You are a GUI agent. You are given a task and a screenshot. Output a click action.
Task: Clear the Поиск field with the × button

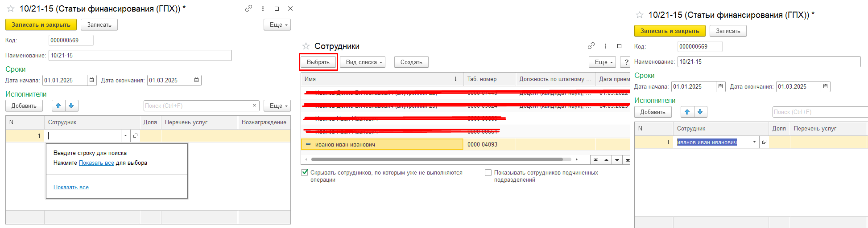coord(254,106)
